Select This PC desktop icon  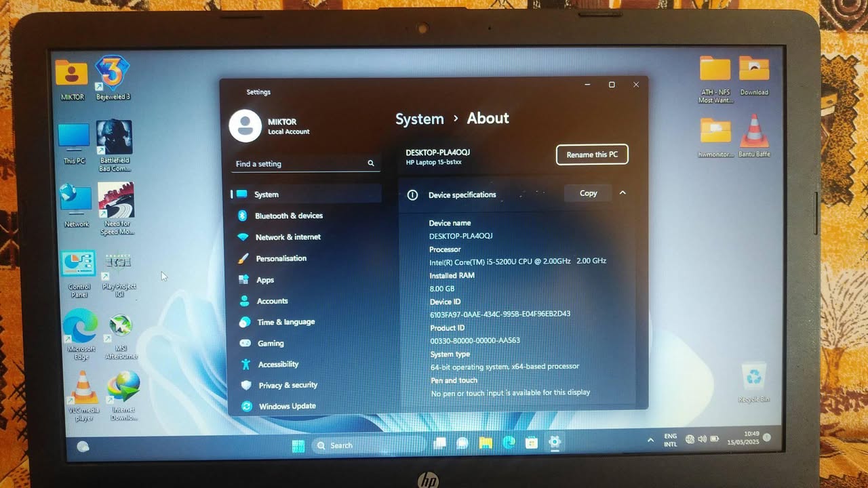pyautogui.click(x=74, y=144)
